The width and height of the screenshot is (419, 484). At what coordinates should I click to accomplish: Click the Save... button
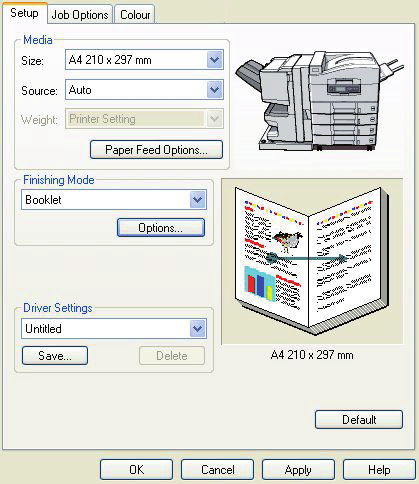pos(55,356)
